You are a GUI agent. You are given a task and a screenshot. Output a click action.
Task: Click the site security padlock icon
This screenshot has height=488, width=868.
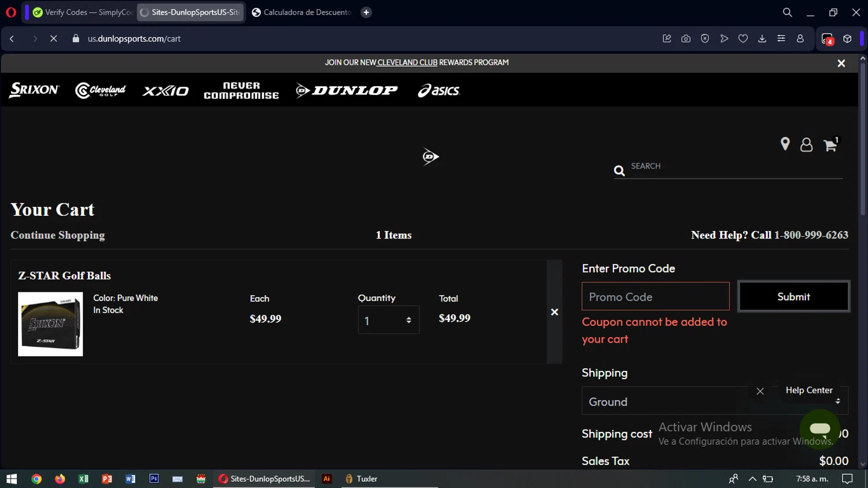tap(76, 39)
